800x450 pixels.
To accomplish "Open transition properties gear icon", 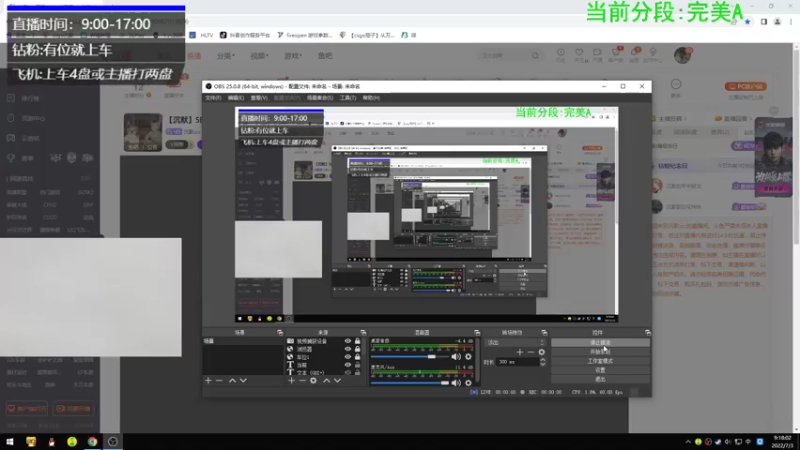I will pos(541,352).
